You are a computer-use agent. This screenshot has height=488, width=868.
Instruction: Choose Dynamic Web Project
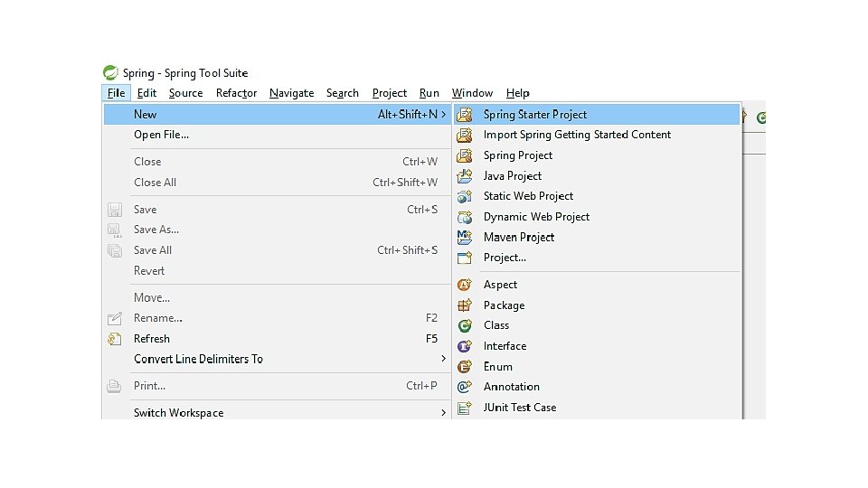597,217
